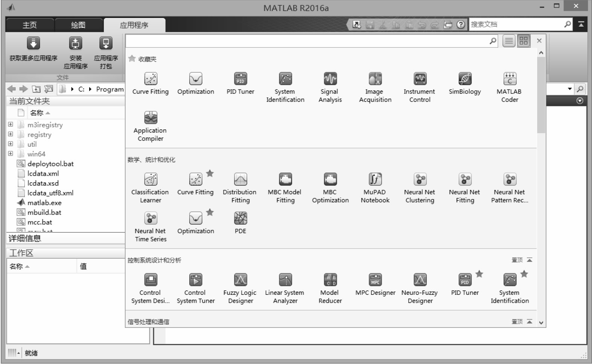Start the Linear System Analyzer app
This screenshot has width=592, height=364.
(x=285, y=288)
